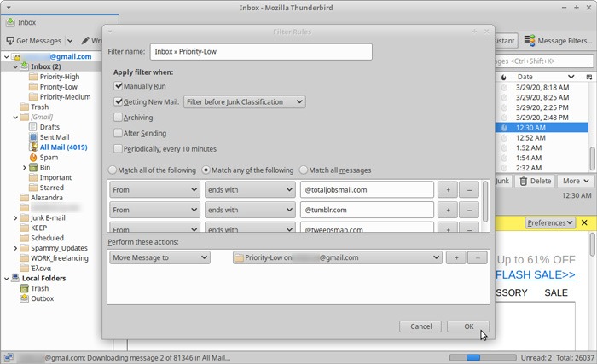597x364 pixels.
Task: Open the Get Messages dropdown arrow
Action: coord(70,40)
